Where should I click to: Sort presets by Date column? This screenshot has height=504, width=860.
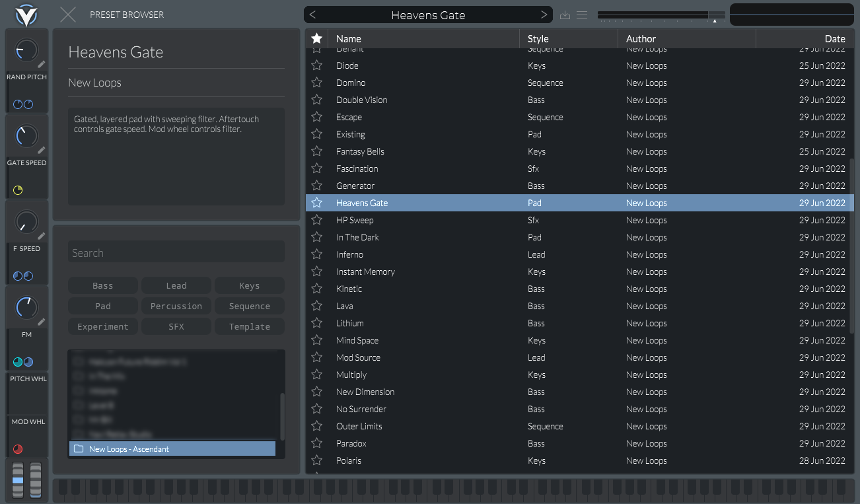805,39
